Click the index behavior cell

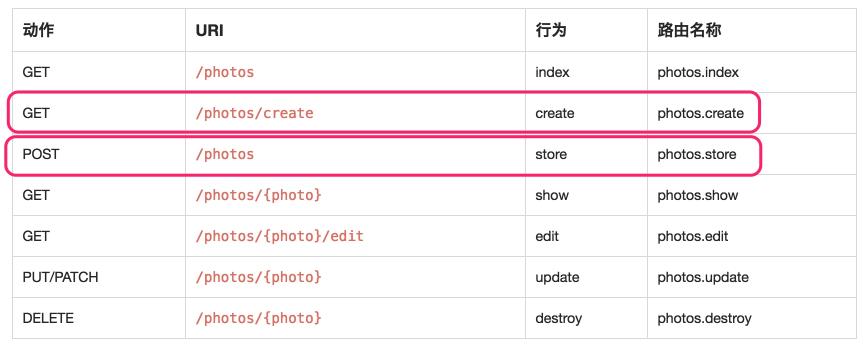(552, 72)
